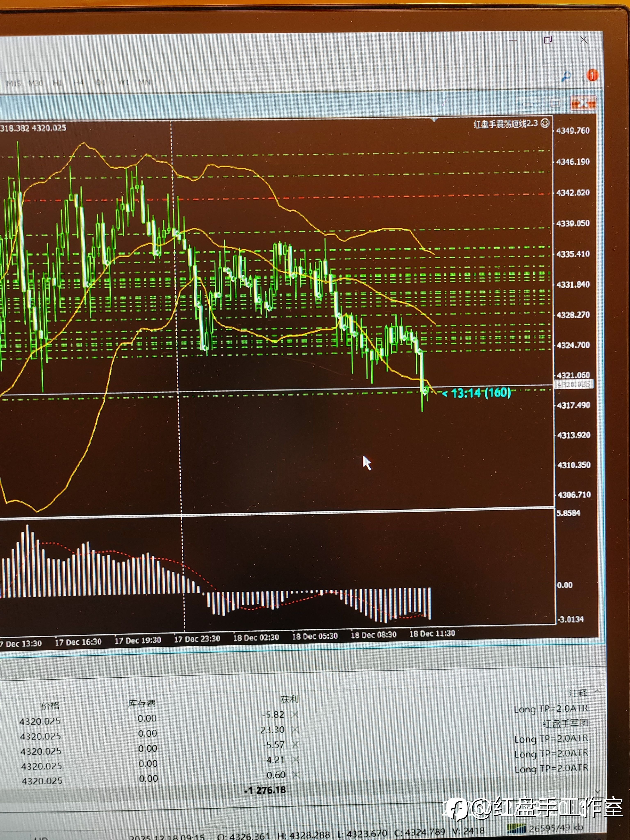Click the chart shift triangle marker
This screenshot has height=840, width=630.
point(434,120)
